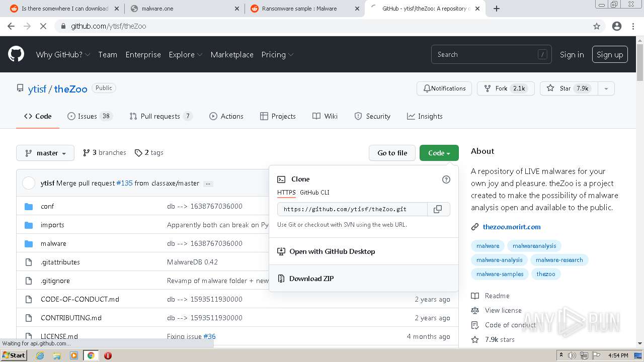Click the Sign up button

pos(610,55)
